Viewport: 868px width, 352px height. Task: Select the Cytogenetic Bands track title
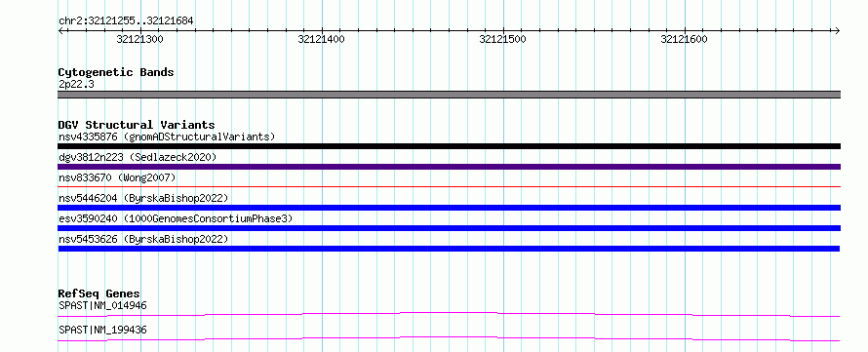(116, 72)
